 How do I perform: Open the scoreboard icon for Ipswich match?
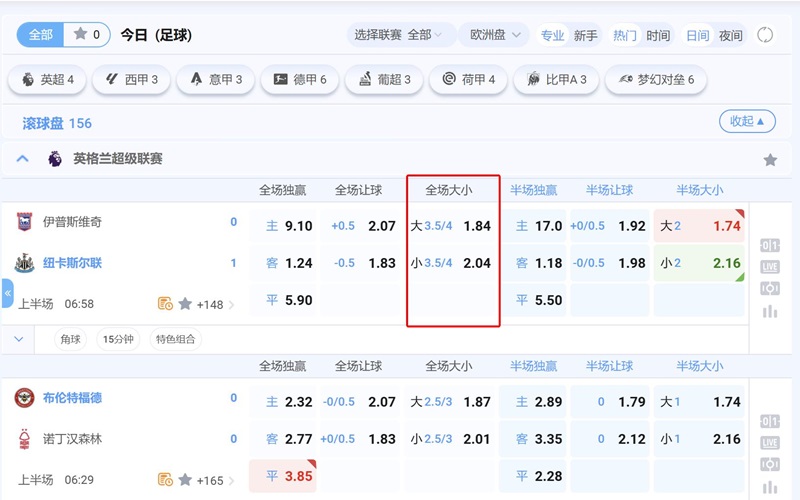pos(769,245)
